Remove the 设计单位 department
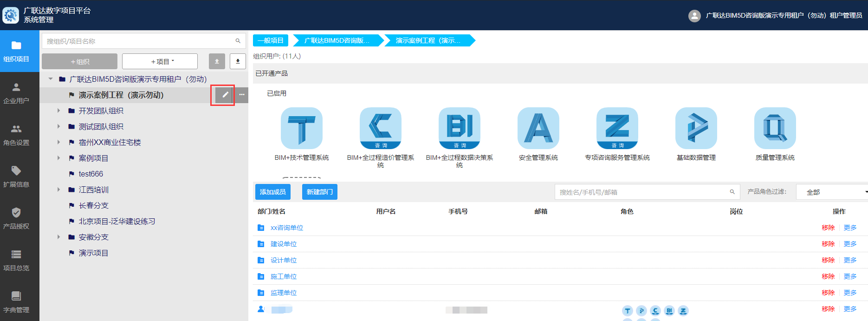Image resolution: width=868 pixels, height=321 pixels. pyautogui.click(x=828, y=260)
